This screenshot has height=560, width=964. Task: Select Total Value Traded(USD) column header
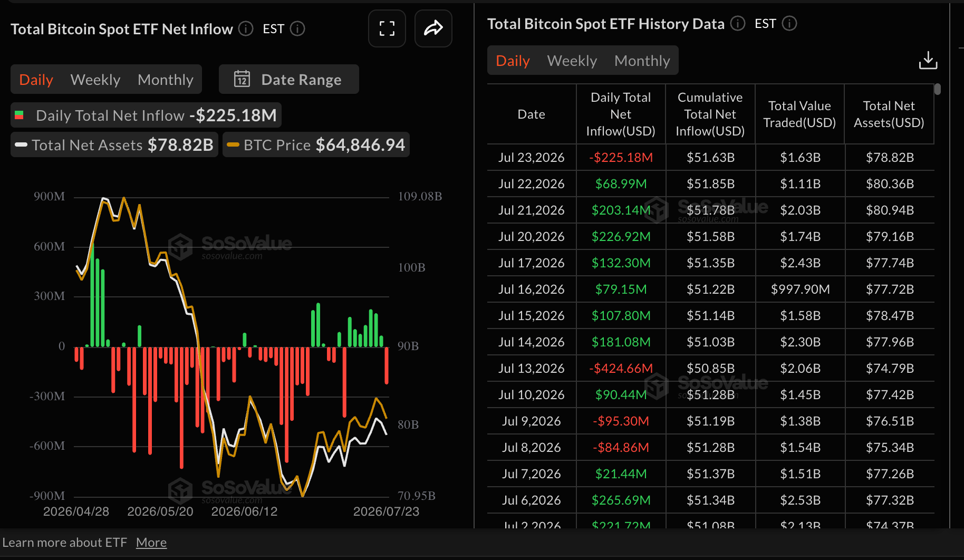(800, 114)
